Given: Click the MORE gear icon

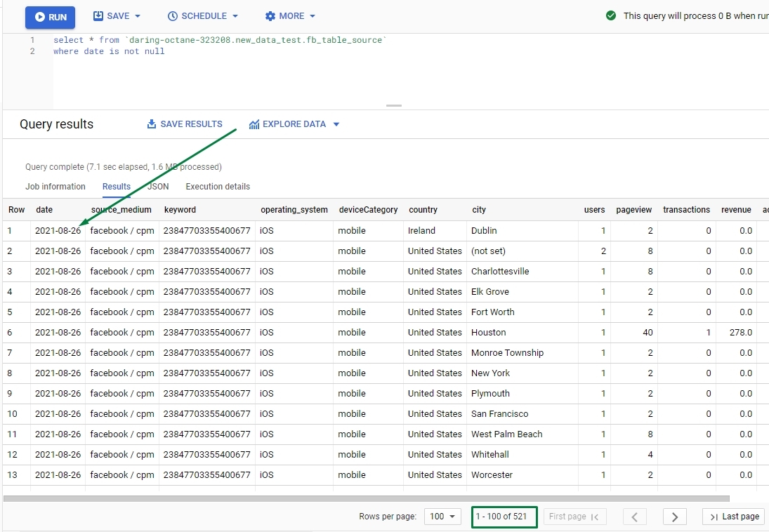Looking at the screenshot, I should [270, 16].
